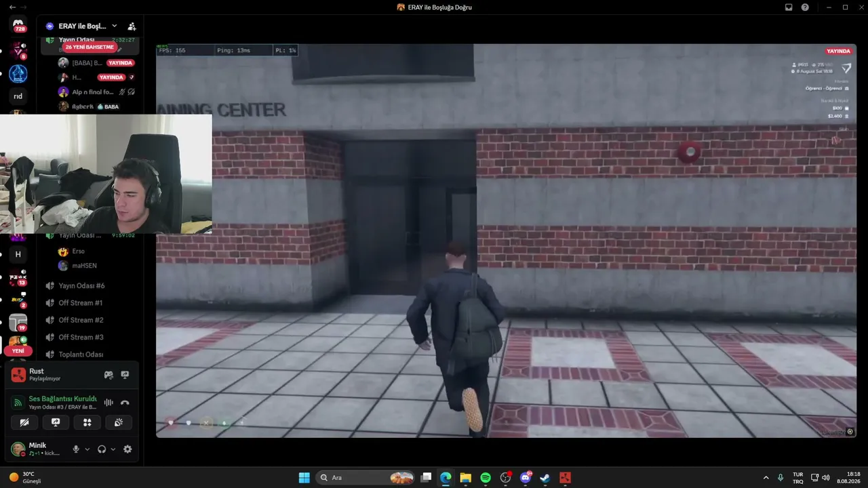Open taskbar volume and network quick settings

click(821, 478)
